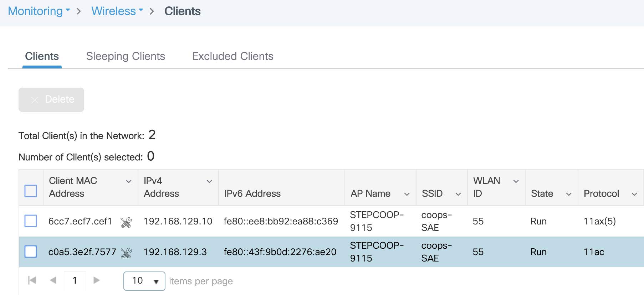
Task: Go to the previous page arrow
Action: 53,280
